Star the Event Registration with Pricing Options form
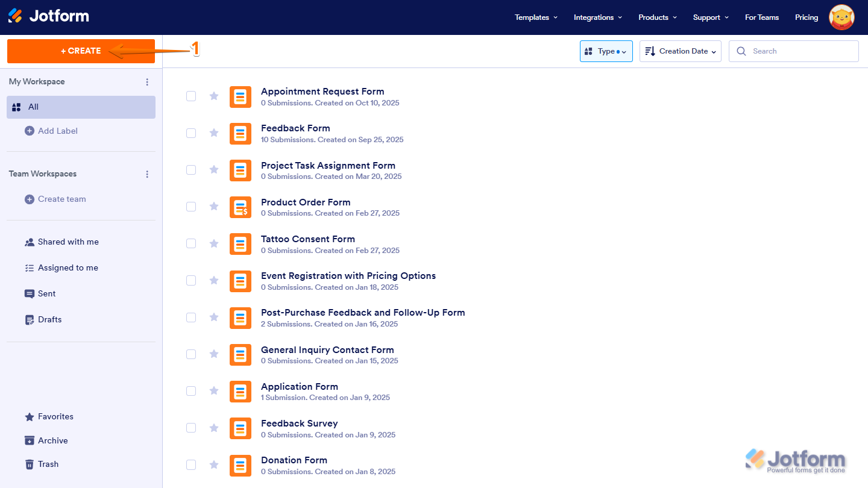This screenshot has width=868, height=488. 214,280
